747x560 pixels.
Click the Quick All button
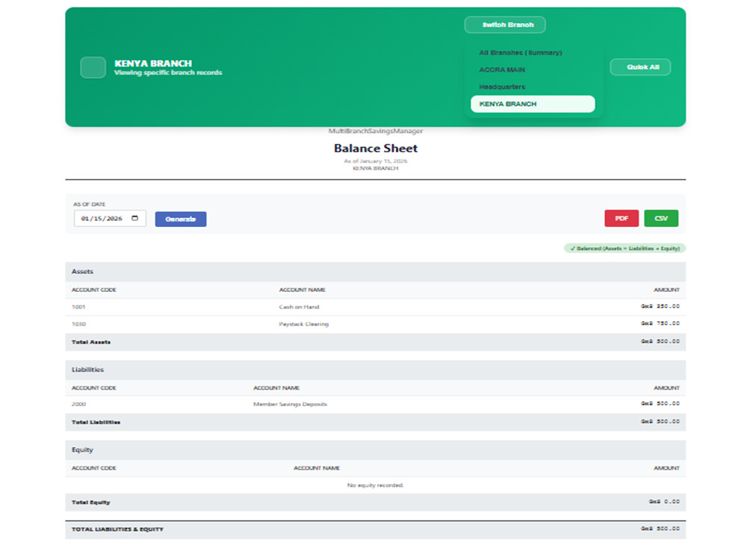[640, 67]
